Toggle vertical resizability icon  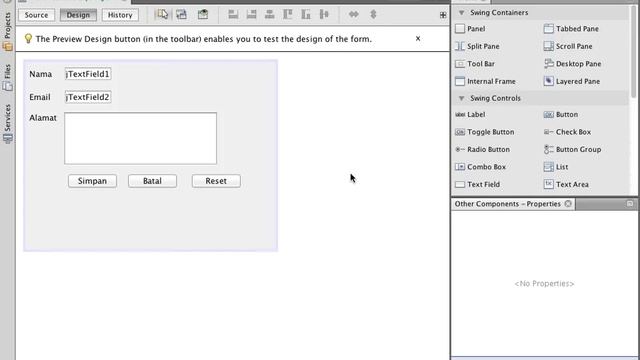[373, 15]
